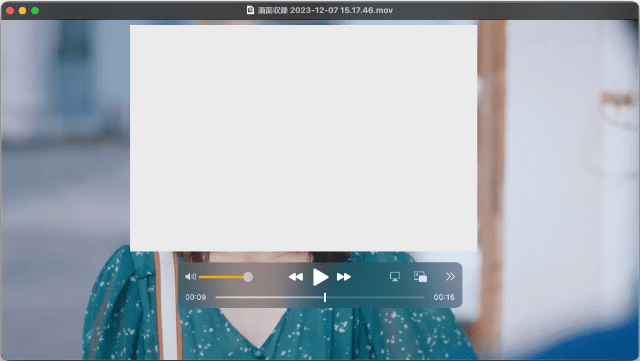This screenshot has height=361, width=640.
Task: Go full screen with the green button
Action: click(35, 11)
